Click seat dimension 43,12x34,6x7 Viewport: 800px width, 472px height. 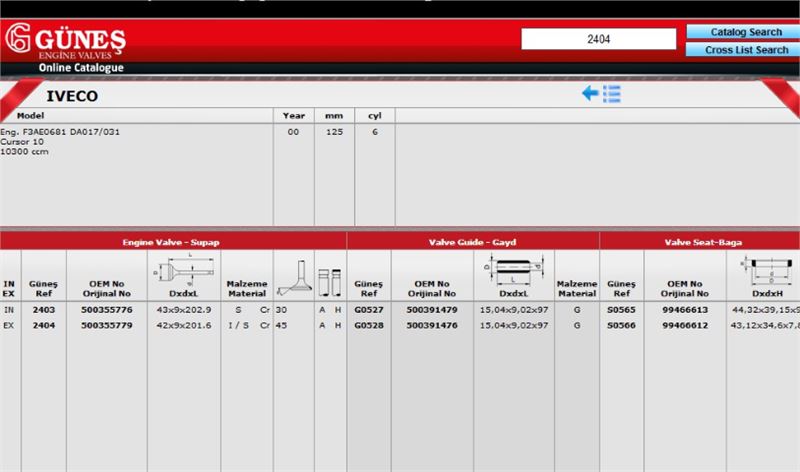point(765,326)
